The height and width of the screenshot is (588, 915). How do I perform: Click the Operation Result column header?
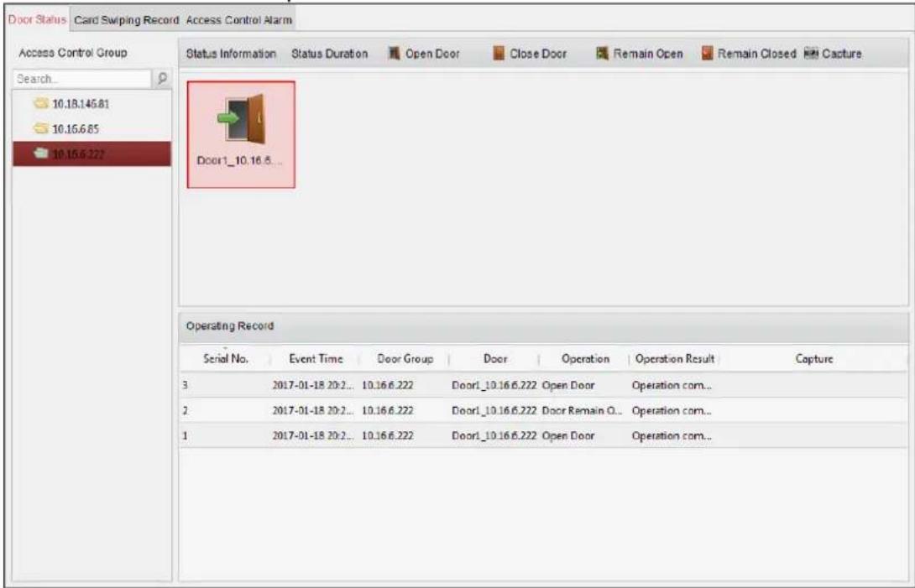coord(675,359)
